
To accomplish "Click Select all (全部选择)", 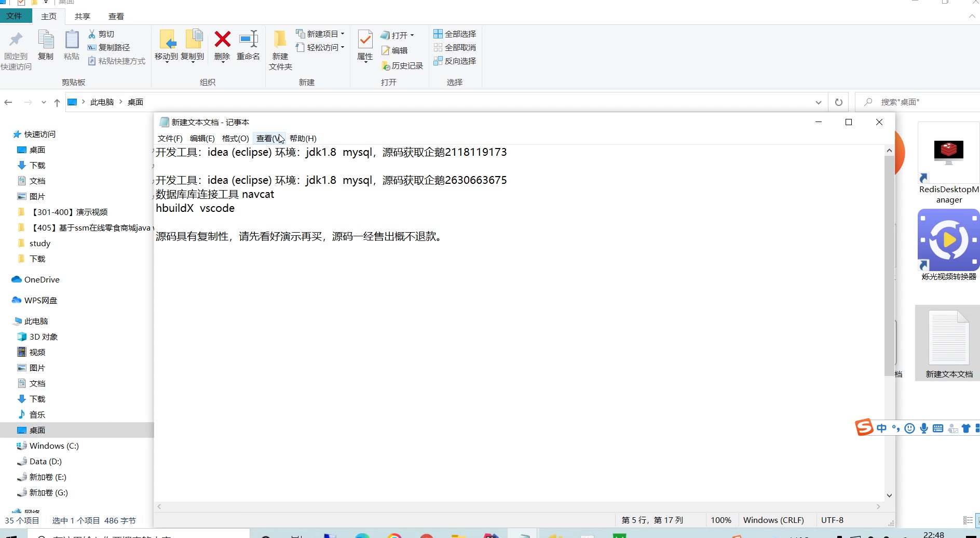I will [455, 34].
